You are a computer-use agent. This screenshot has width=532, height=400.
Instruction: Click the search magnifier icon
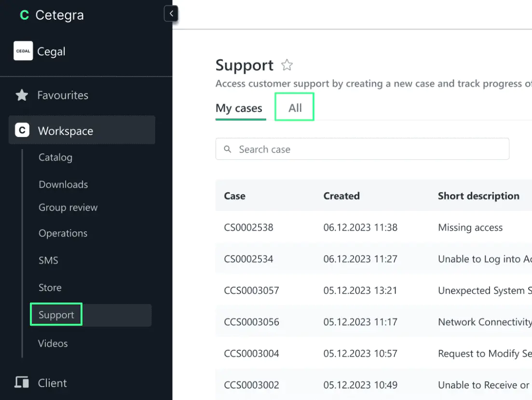[228, 149]
